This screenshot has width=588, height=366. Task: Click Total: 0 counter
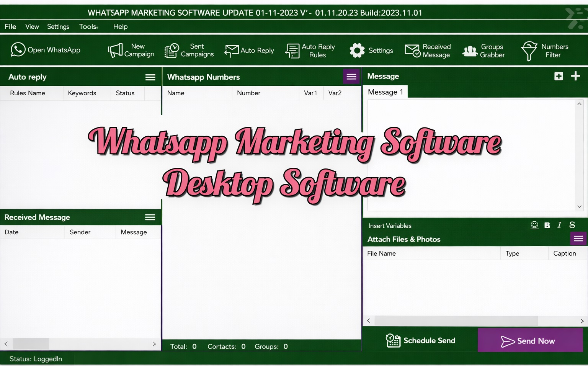[x=183, y=346]
